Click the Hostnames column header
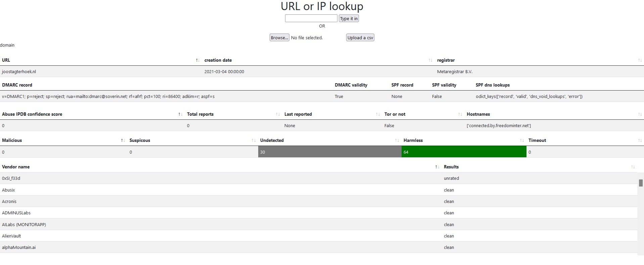Screen dimensions: 644x265 tap(478, 114)
